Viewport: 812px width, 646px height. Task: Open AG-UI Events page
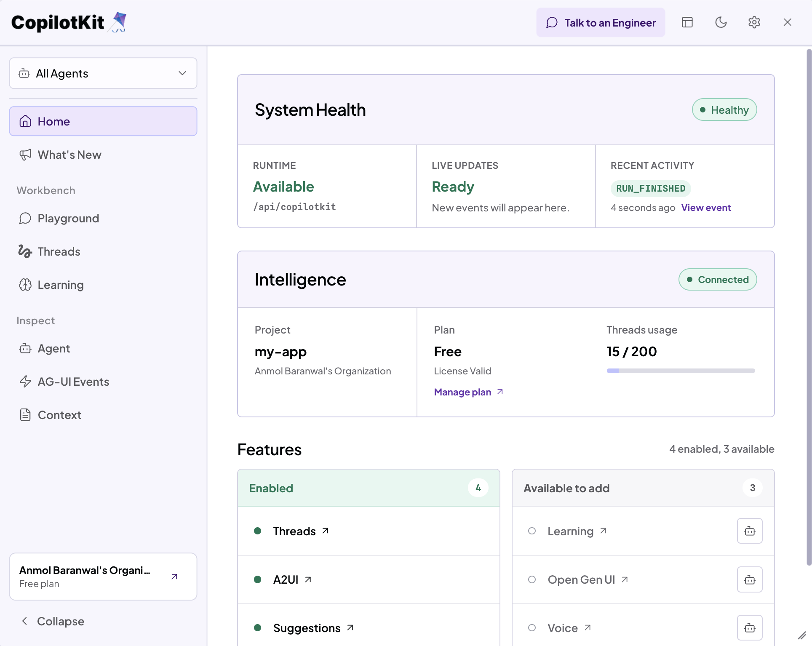[x=103, y=382]
